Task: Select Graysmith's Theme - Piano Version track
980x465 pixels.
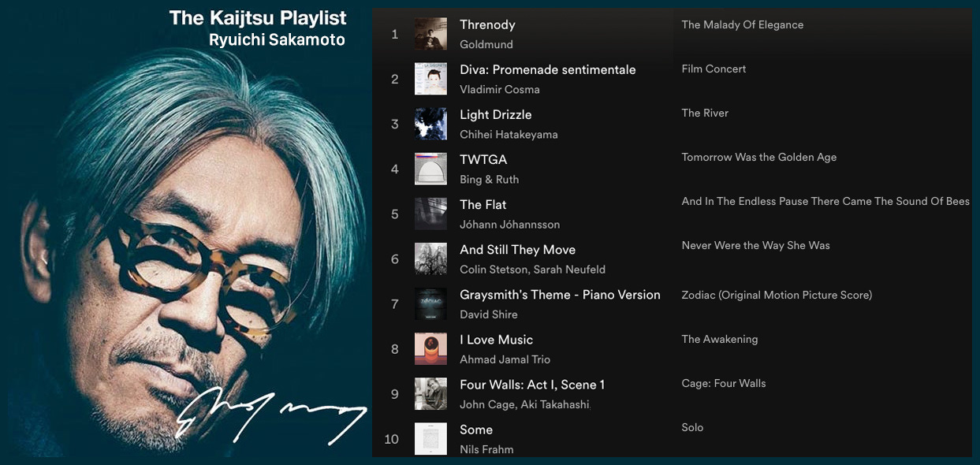Action: pos(560,295)
